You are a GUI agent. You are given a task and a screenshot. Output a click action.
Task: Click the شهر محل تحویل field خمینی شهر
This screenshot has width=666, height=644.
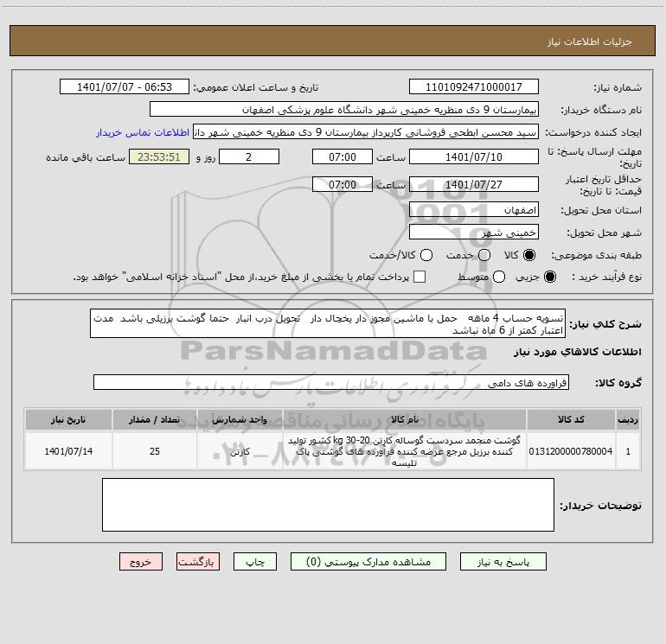474,232
